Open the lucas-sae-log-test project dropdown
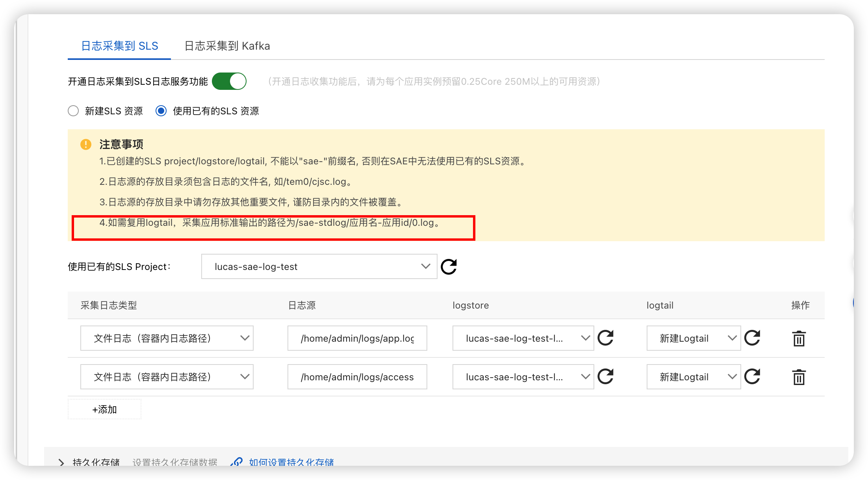868x480 pixels. click(319, 267)
